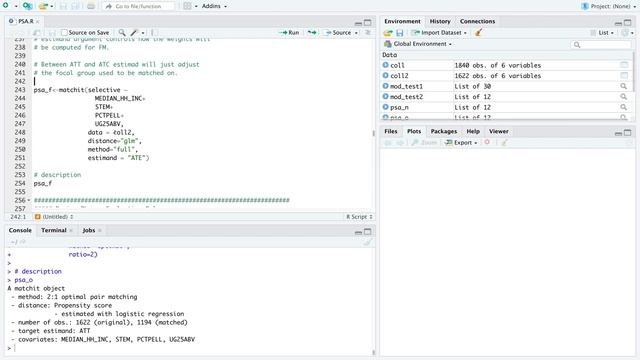Click the Zoom plot button

tap(424, 142)
